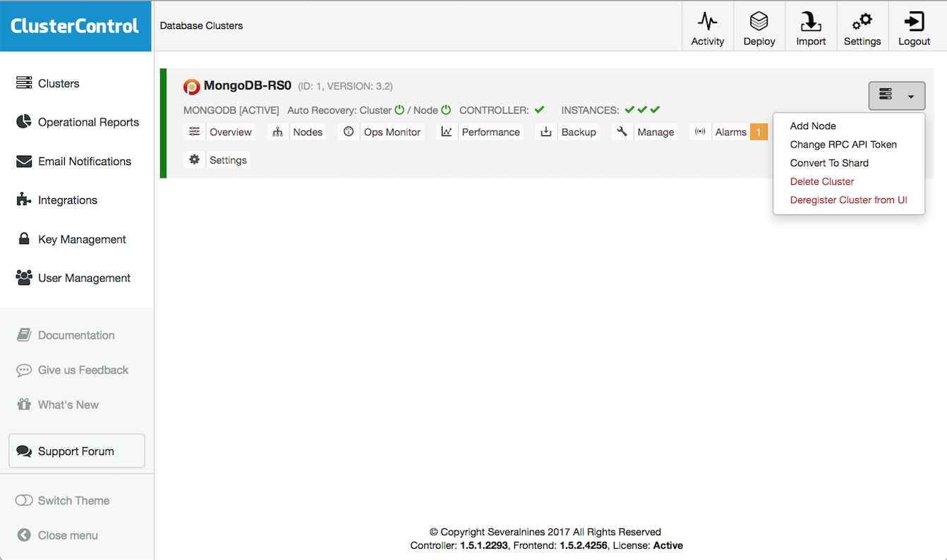Click the Import tray icon
This screenshot has height=560, width=947.
[811, 21]
